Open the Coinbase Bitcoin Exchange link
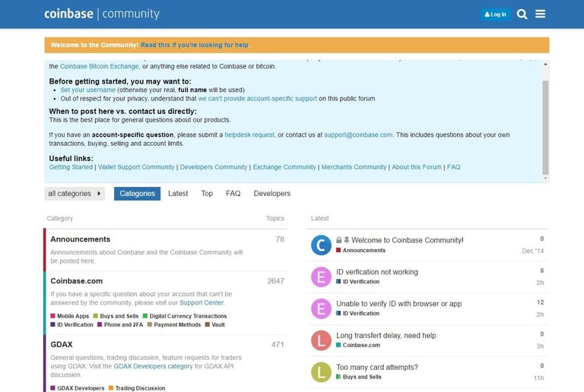Viewport: 584px width, 392px height. click(x=100, y=66)
